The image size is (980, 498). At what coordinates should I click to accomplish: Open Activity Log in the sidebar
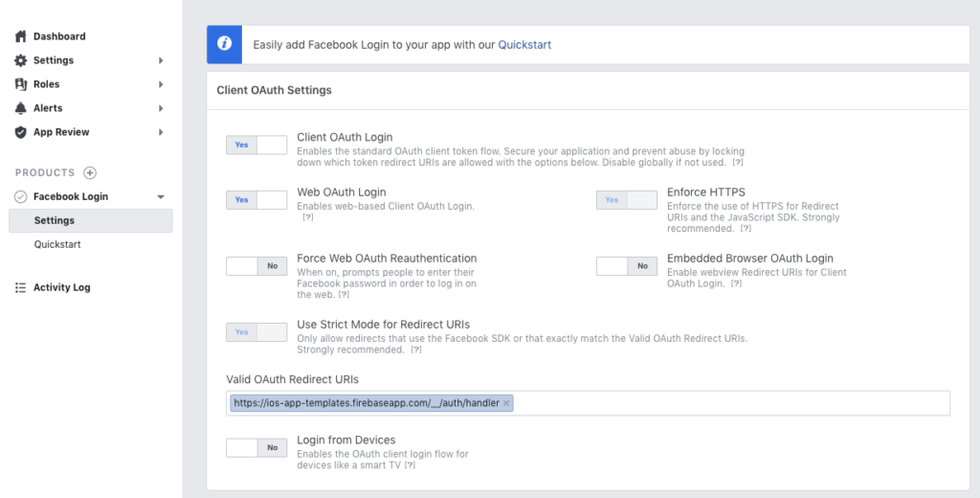click(61, 287)
